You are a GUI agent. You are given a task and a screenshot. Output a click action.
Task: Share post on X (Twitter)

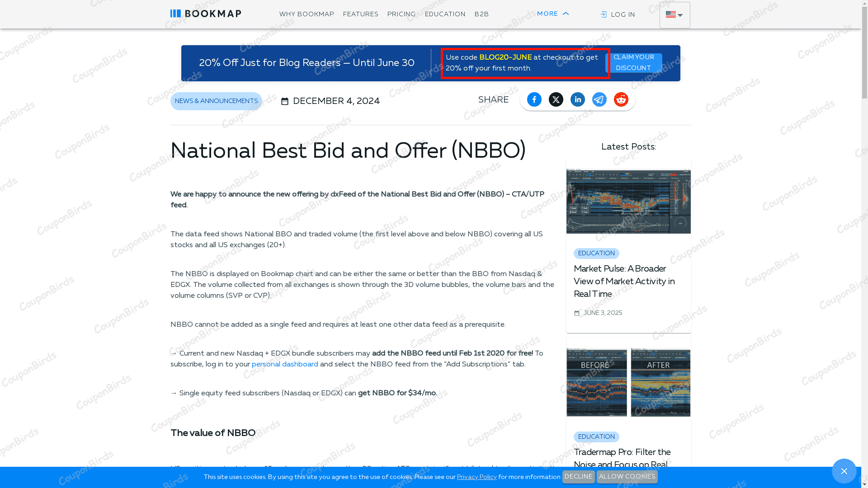click(556, 99)
